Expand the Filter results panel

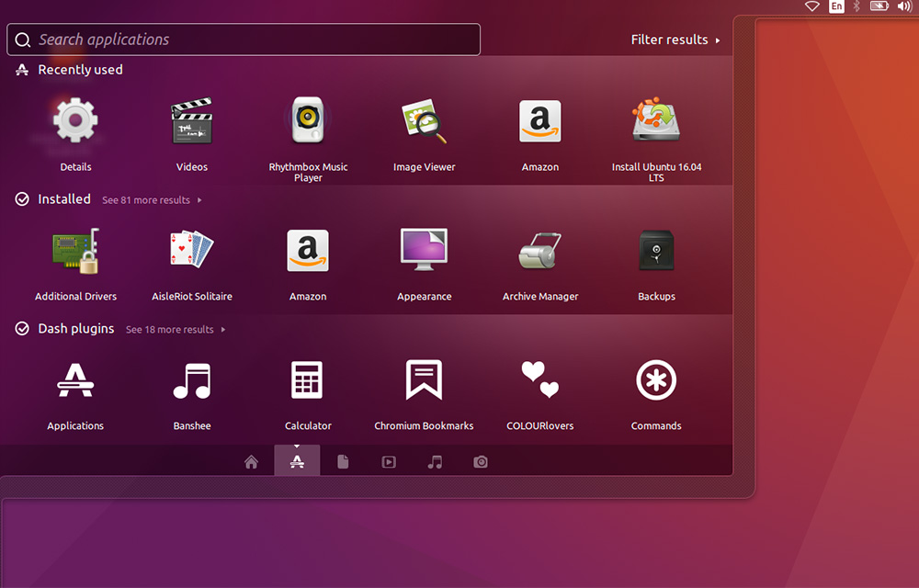click(x=675, y=40)
